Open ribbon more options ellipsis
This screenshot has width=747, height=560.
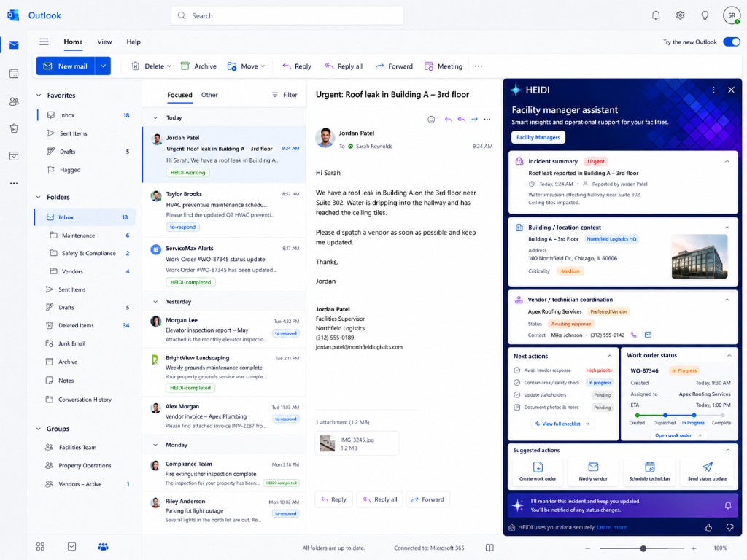[479, 66]
